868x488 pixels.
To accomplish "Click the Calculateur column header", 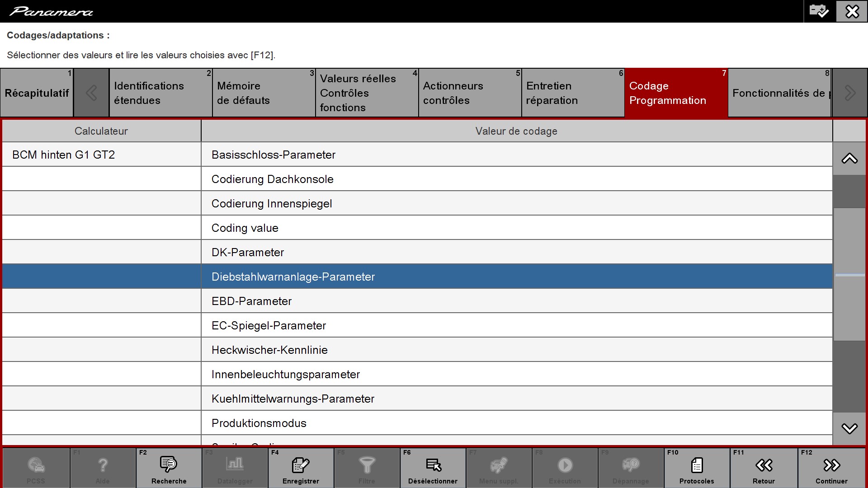I will pos(101,131).
